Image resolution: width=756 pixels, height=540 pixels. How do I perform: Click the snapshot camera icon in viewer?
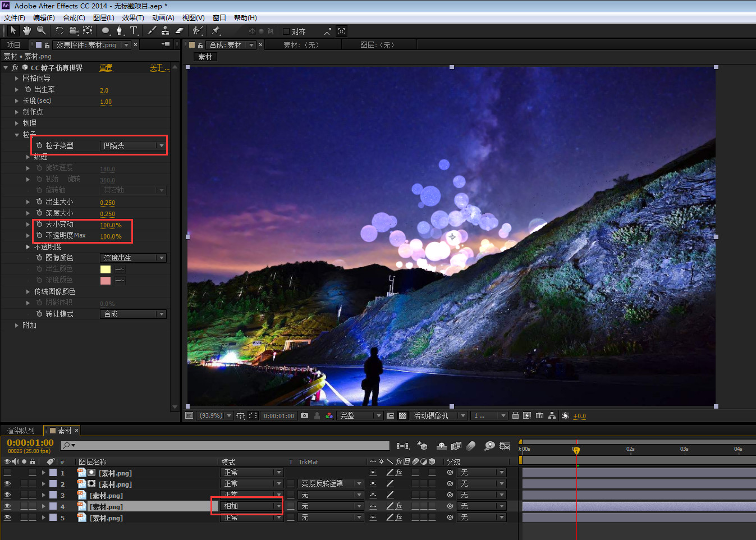(x=304, y=415)
